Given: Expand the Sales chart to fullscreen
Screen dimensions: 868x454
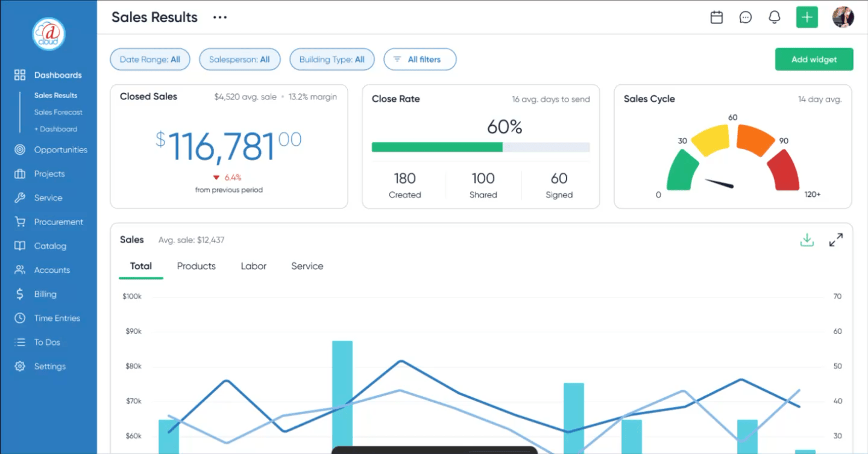Looking at the screenshot, I should tap(836, 239).
